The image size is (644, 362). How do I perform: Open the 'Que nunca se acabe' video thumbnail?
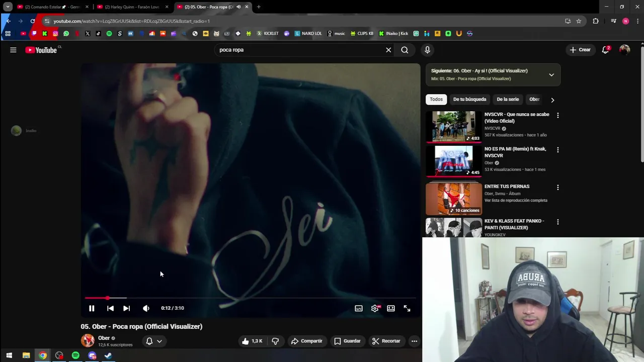(454, 127)
